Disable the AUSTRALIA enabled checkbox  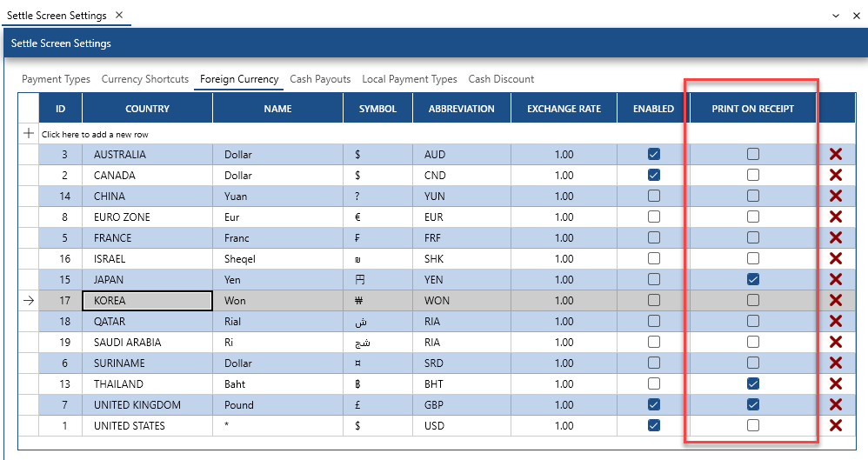653,154
